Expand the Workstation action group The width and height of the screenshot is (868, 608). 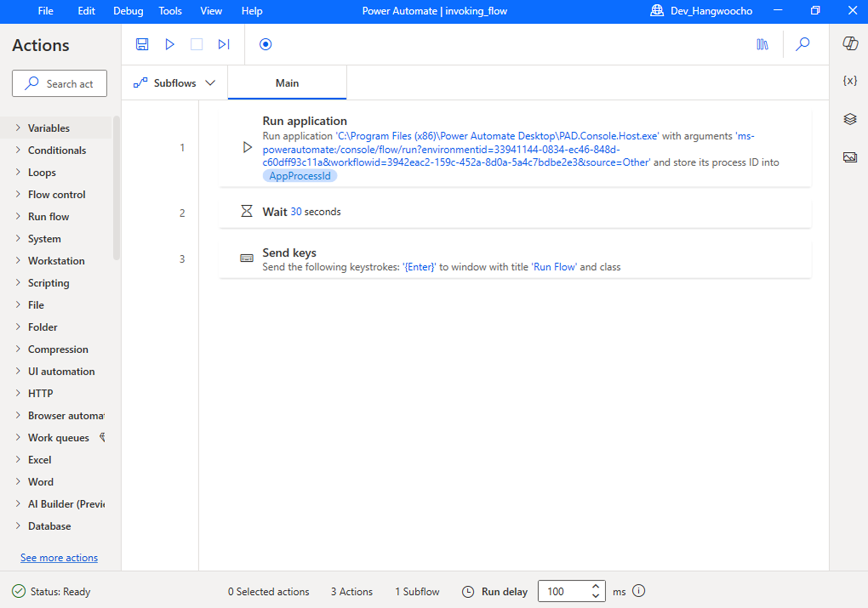[x=18, y=261]
